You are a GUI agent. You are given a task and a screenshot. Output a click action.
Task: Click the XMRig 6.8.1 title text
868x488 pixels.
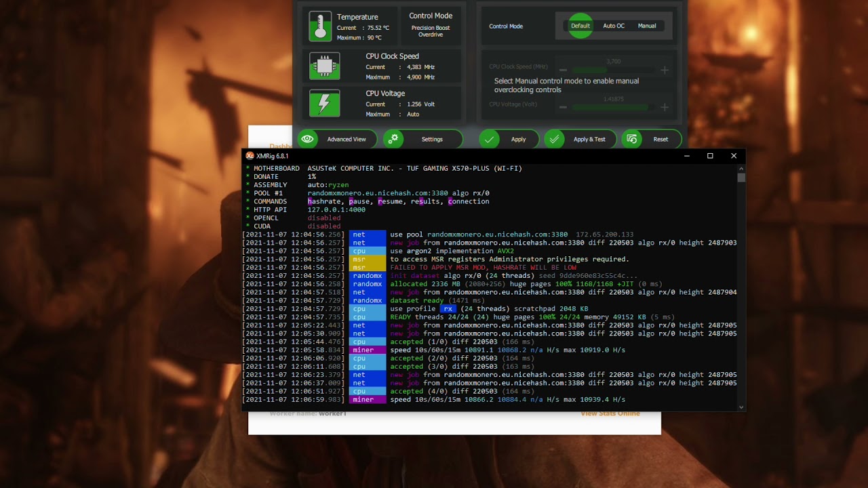point(273,156)
